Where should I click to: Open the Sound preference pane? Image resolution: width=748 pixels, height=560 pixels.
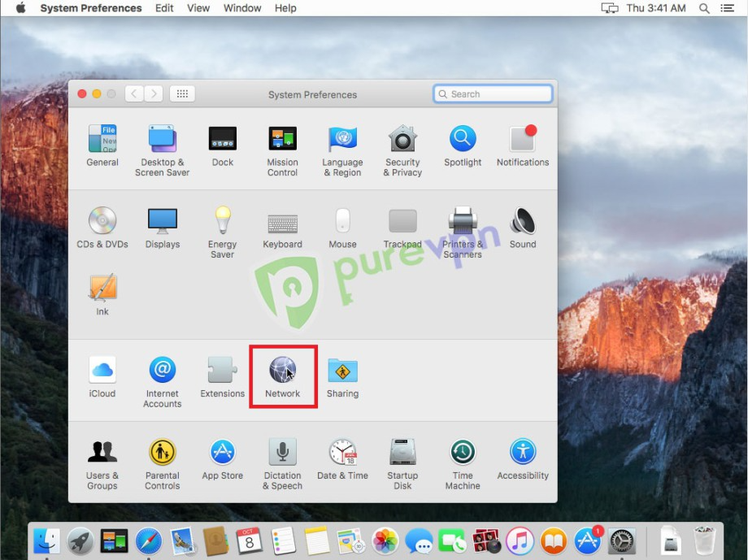pyautogui.click(x=523, y=228)
